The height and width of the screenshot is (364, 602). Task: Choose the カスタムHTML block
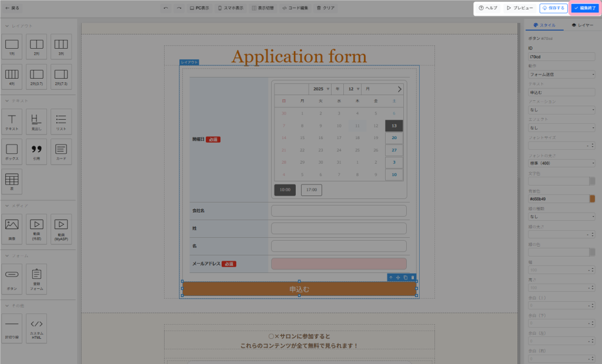36,328
